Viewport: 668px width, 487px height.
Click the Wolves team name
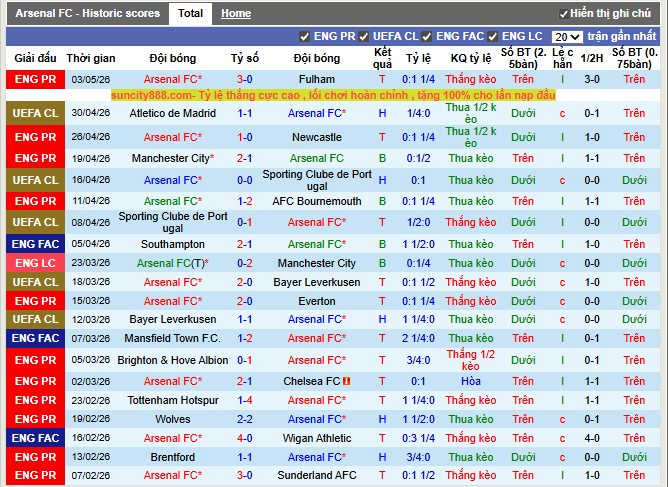click(x=173, y=419)
